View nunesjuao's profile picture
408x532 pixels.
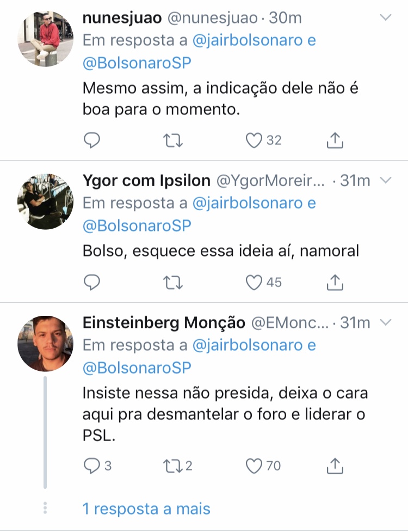(45, 39)
